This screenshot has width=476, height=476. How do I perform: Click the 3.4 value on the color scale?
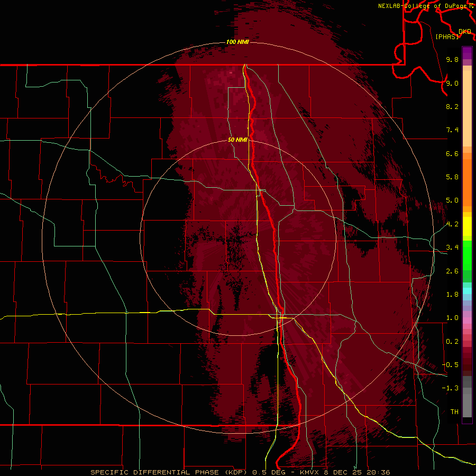pyautogui.click(x=452, y=248)
